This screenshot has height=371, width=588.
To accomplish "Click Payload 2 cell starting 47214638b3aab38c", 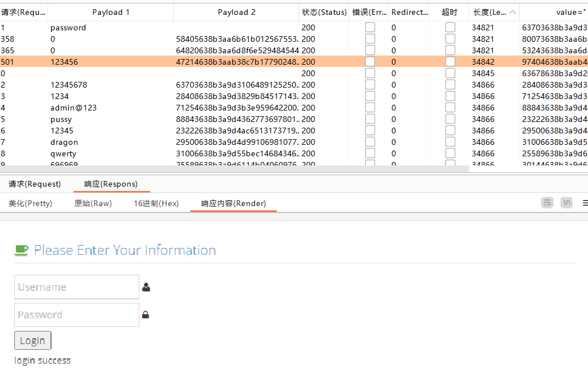I will pos(237,62).
